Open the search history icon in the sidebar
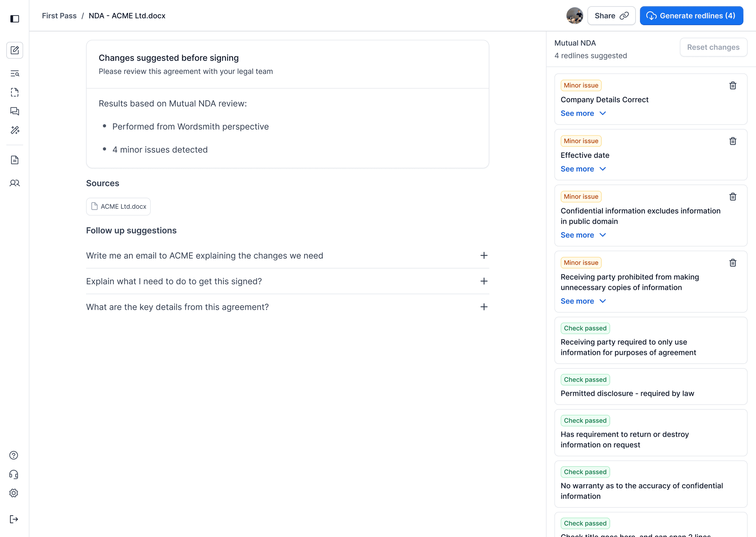The height and width of the screenshot is (537, 756). (14, 73)
